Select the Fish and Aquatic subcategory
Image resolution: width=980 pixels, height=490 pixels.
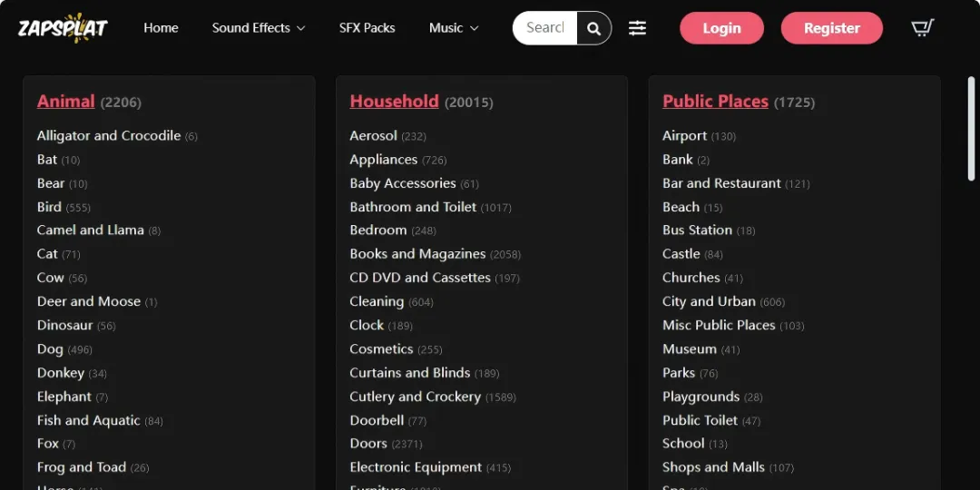(88, 421)
